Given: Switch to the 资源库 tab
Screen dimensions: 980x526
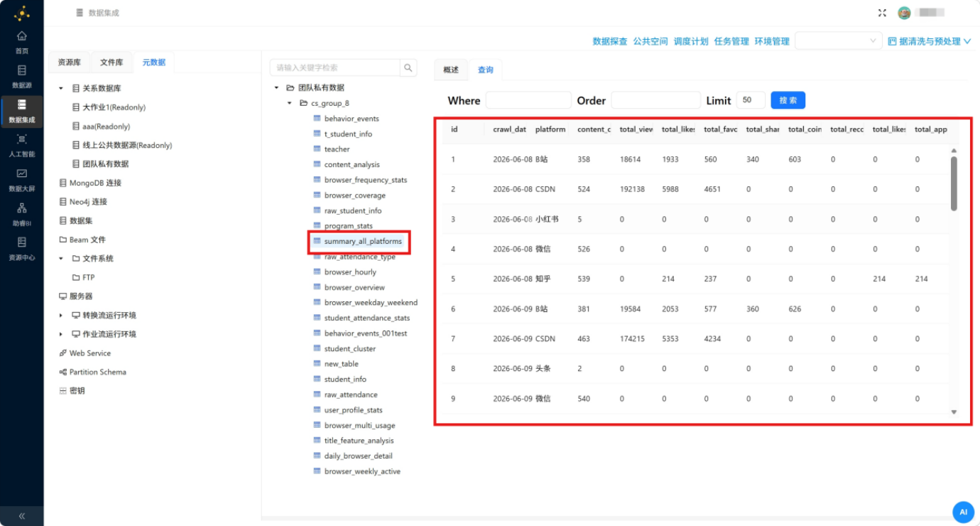Looking at the screenshot, I should point(69,63).
